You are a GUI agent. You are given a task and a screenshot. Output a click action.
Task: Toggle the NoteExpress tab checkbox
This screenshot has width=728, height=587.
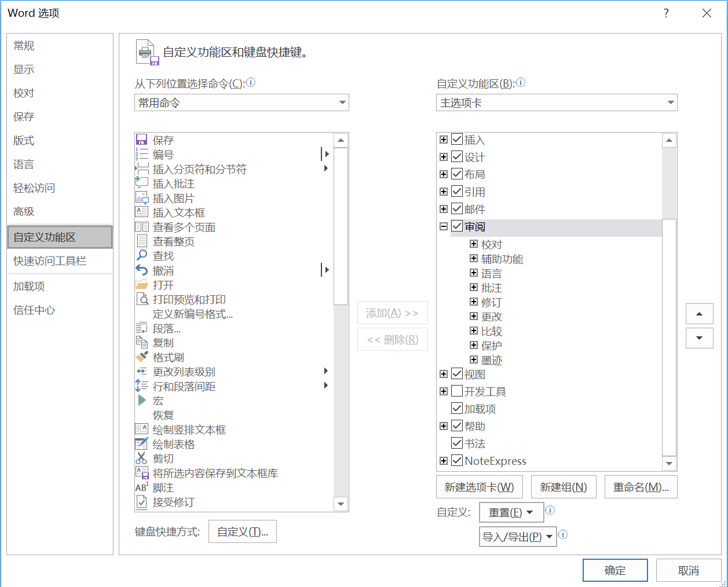tap(456, 461)
